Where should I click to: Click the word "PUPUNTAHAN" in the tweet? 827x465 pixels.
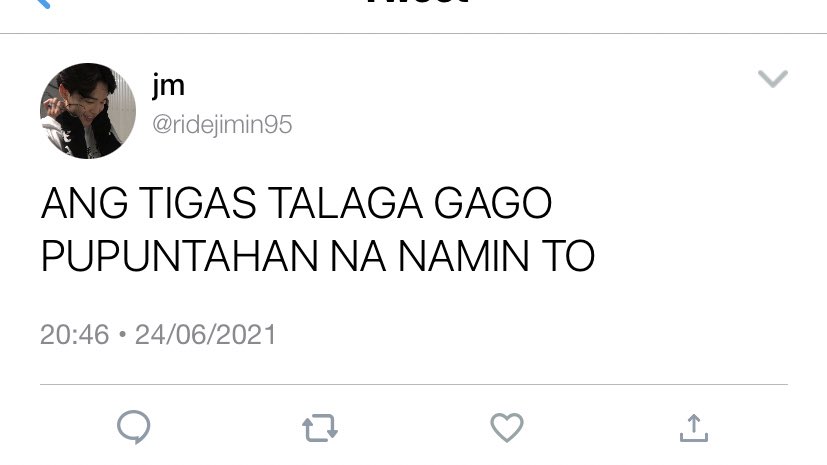(x=179, y=256)
